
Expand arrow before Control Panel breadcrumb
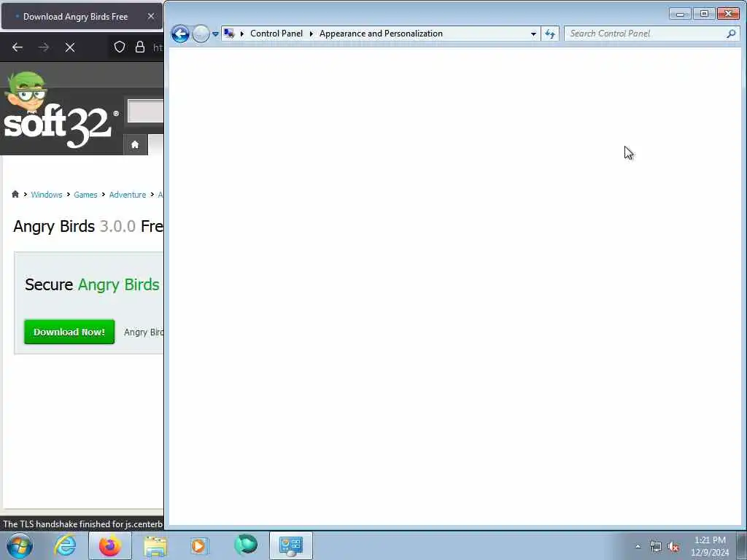point(242,34)
